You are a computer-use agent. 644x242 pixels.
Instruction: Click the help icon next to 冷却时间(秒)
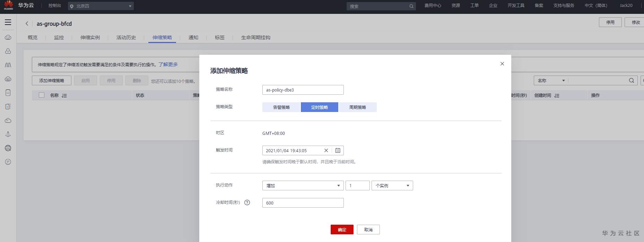pyautogui.click(x=247, y=202)
